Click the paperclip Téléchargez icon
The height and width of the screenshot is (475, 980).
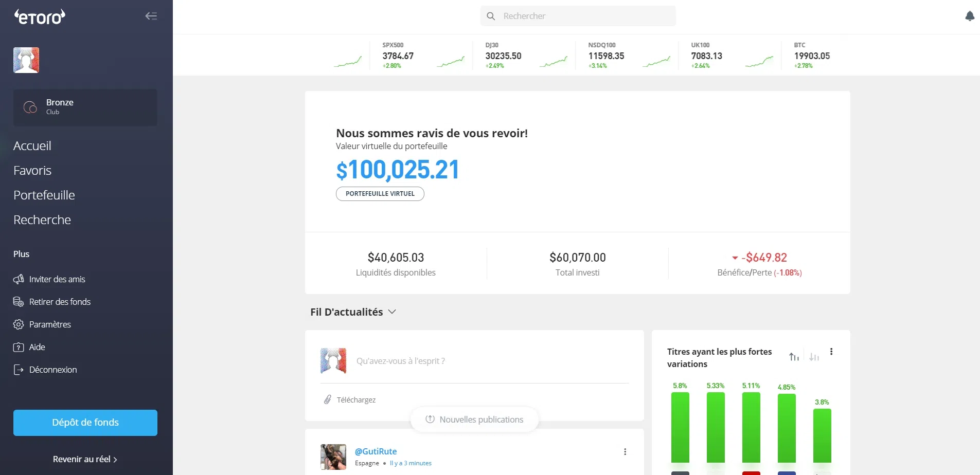pyautogui.click(x=328, y=399)
